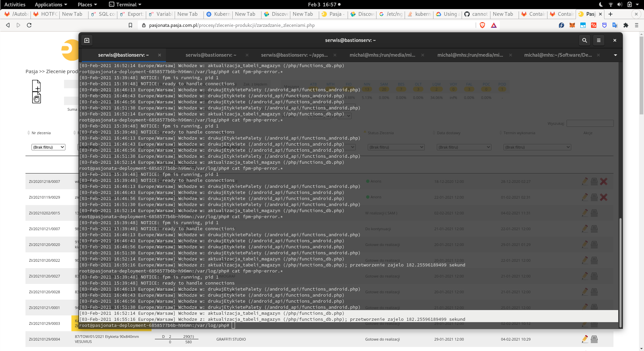Viewport: 644px width, 351px height.
Task: Click Pasja breadcrumb link
Action: (x=32, y=71)
